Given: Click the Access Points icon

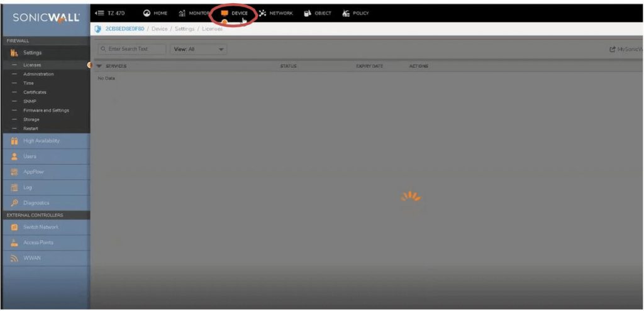Looking at the screenshot, I should [x=14, y=243].
